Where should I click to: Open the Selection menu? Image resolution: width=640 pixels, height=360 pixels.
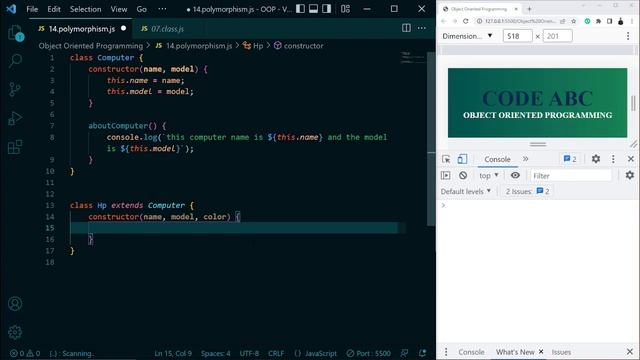85,9
